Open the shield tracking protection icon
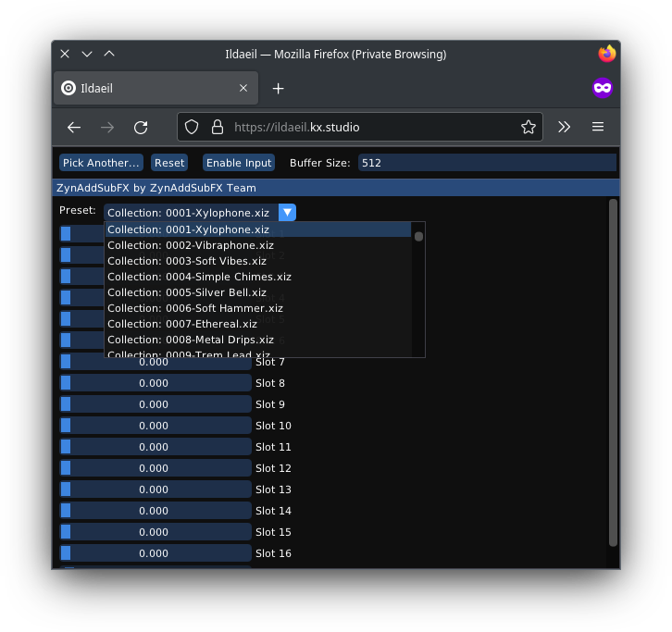Image resolution: width=672 pixels, height=632 pixels. click(192, 128)
